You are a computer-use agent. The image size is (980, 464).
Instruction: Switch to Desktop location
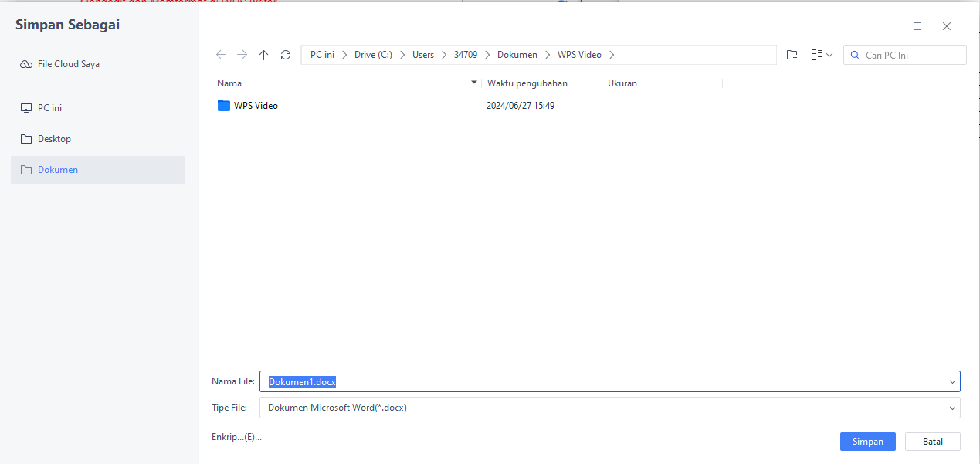coord(54,139)
